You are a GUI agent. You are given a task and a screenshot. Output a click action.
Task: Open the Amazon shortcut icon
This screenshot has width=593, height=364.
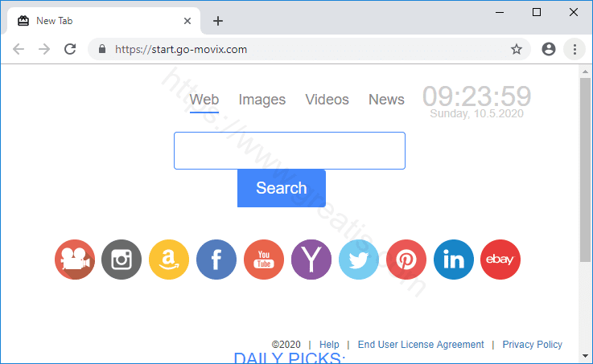(169, 260)
